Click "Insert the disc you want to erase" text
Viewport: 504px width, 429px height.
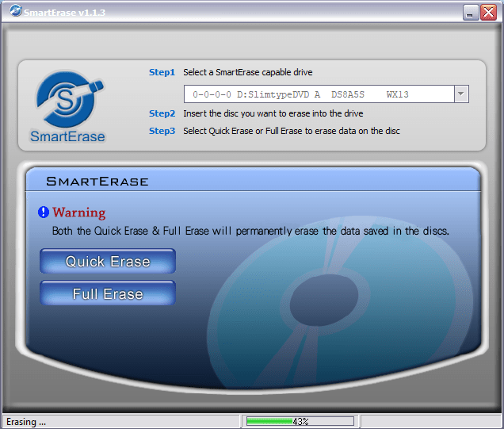tap(273, 113)
